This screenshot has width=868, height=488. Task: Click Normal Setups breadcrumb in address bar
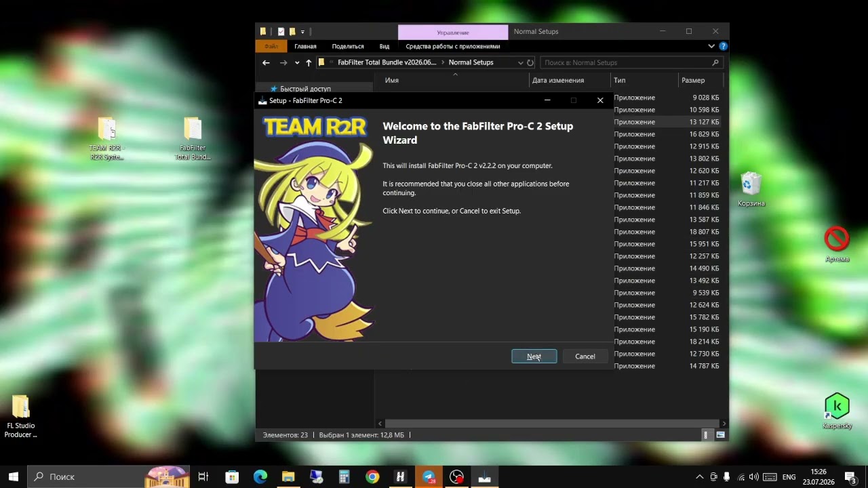[471, 62]
